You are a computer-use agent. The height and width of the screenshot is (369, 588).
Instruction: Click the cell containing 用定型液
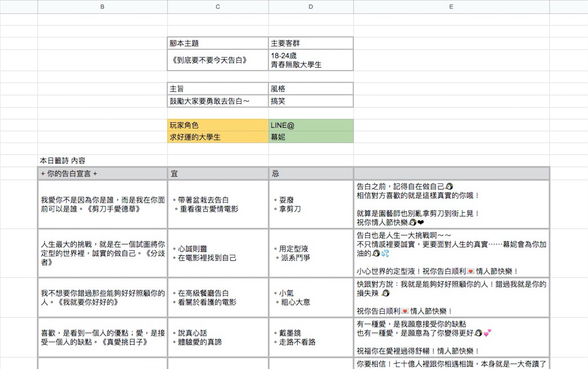(x=311, y=253)
